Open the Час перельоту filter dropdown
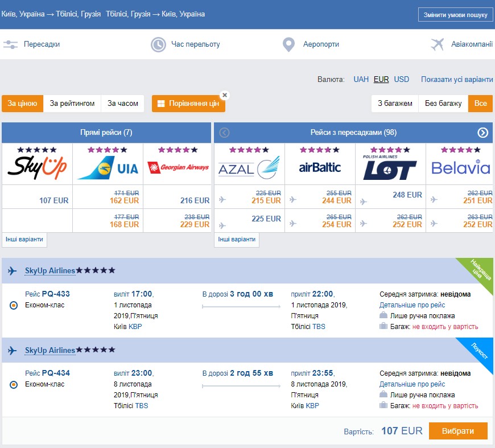495x448 pixels. (x=195, y=44)
